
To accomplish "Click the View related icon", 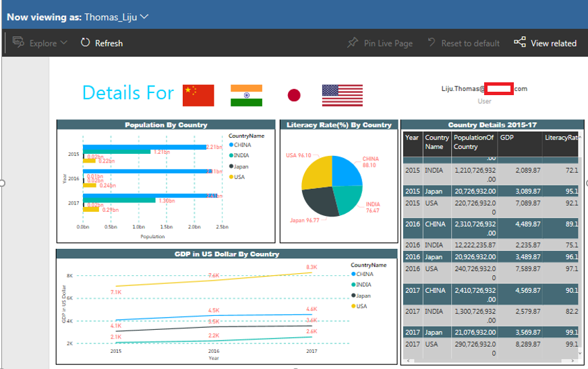I will tap(520, 42).
